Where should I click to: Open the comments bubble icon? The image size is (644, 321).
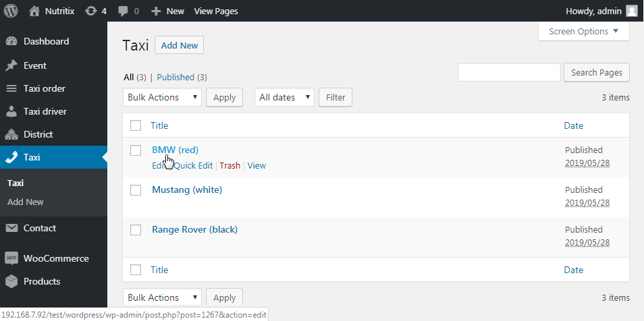pyautogui.click(x=123, y=11)
